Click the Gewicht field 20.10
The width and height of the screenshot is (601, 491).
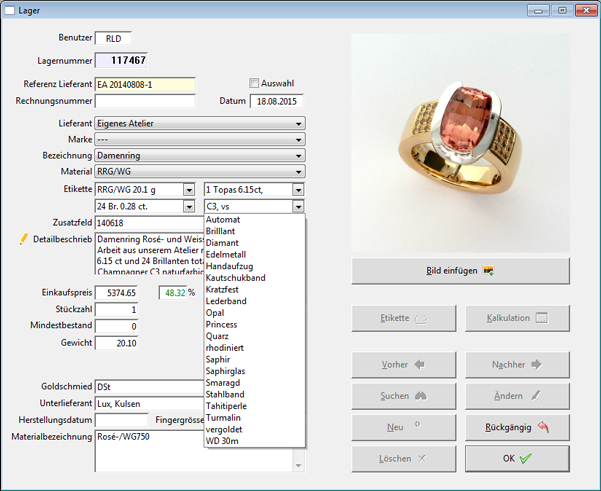click(117, 343)
